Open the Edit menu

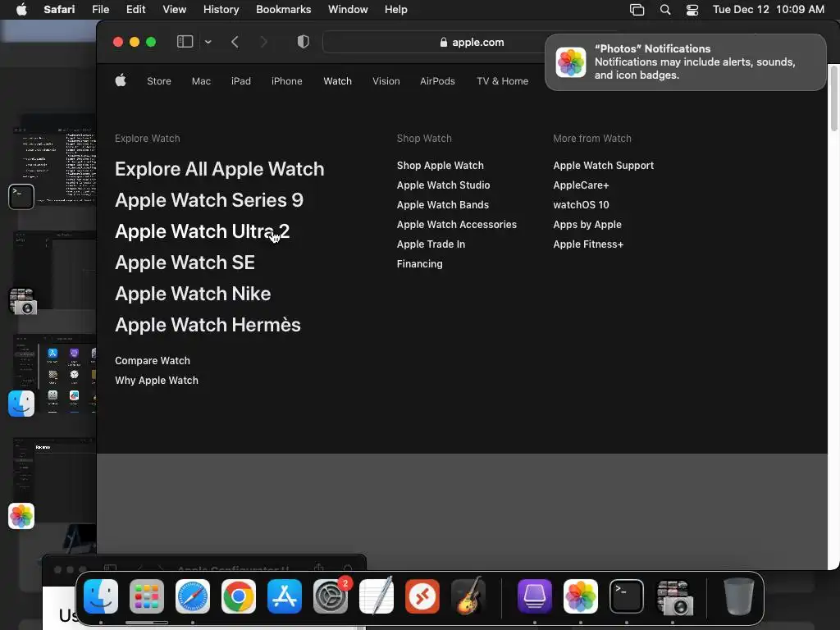pyautogui.click(x=136, y=10)
